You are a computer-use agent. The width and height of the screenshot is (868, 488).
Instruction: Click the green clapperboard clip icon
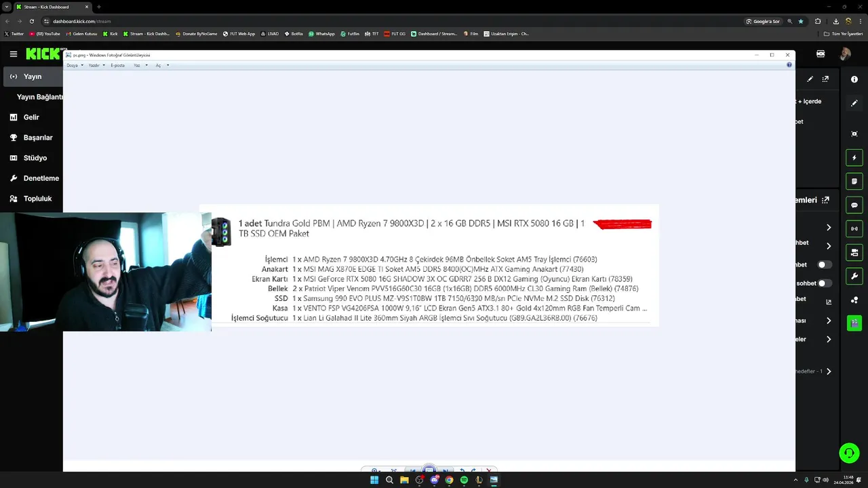click(x=854, y=323)
